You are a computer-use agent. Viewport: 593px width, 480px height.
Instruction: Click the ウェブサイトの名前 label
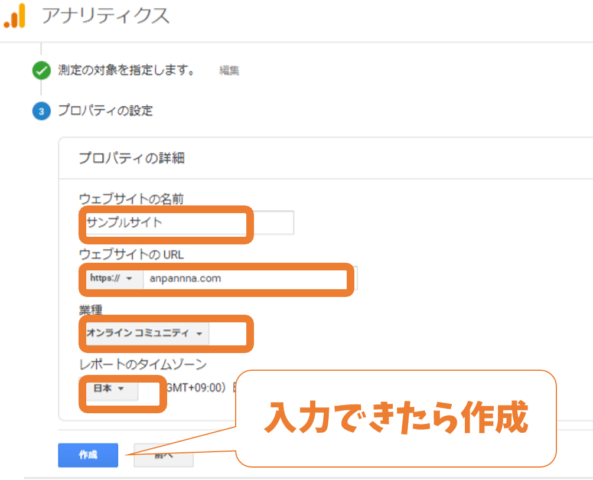point(131,199)
